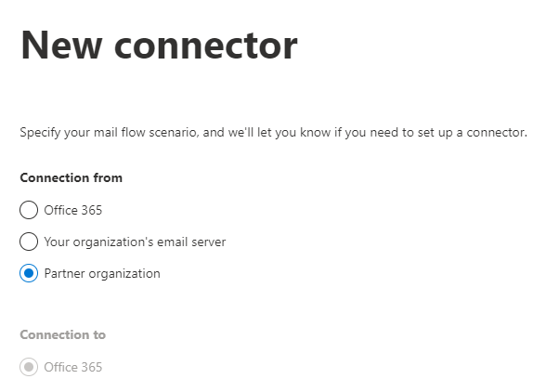Click the grey dot inside the disabled radio

[29, 367]
